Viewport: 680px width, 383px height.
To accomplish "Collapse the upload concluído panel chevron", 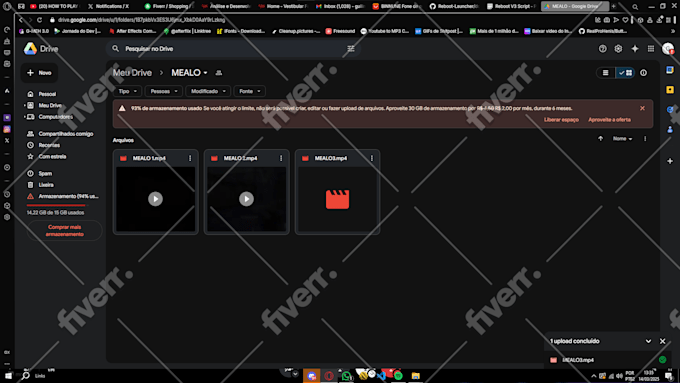I will 648,341.
